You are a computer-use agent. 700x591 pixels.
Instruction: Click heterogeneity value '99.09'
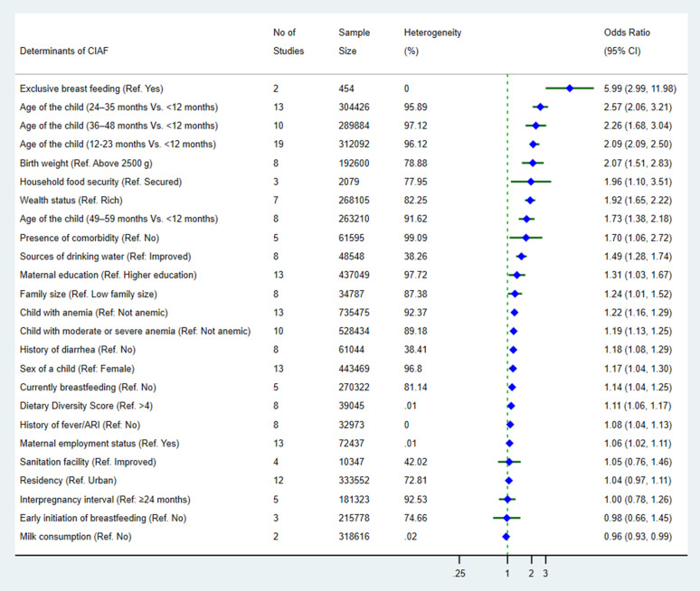(416, 238)
